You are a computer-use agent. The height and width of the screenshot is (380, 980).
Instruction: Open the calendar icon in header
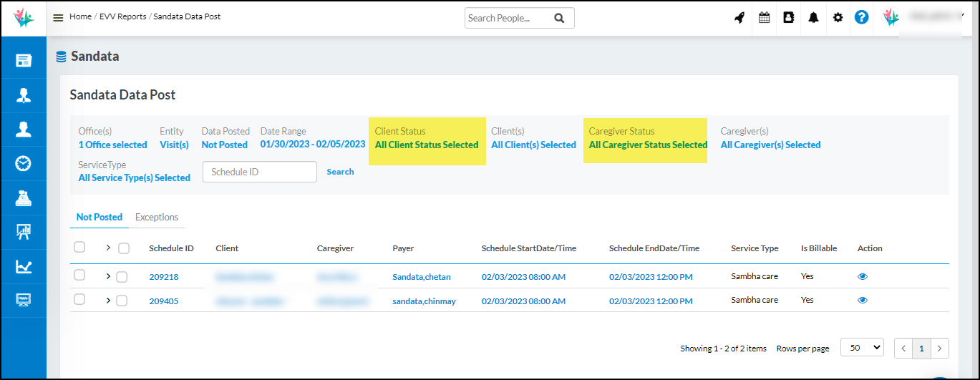pyautogui.click(x=765, y=18)
